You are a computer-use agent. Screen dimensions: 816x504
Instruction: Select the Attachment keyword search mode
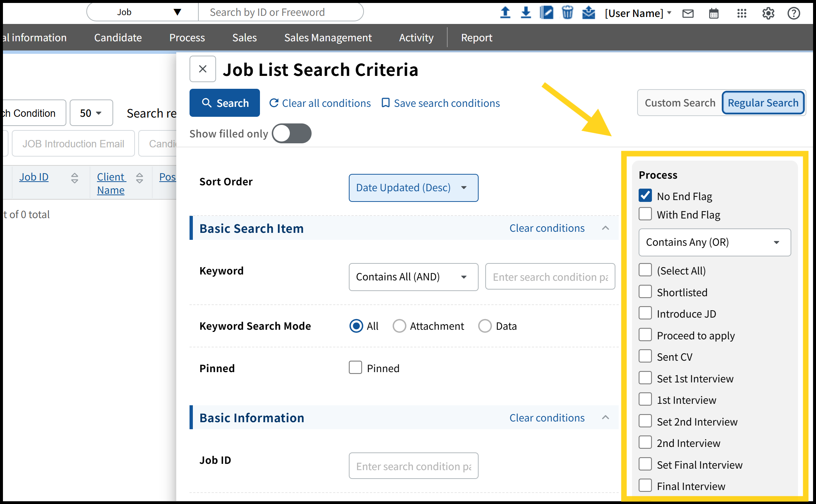399,326
